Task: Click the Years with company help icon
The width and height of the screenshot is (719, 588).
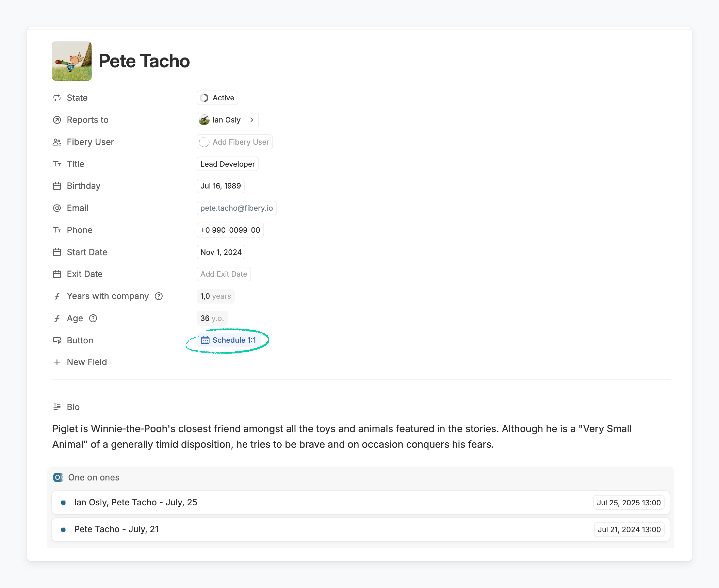Action: 159,296
